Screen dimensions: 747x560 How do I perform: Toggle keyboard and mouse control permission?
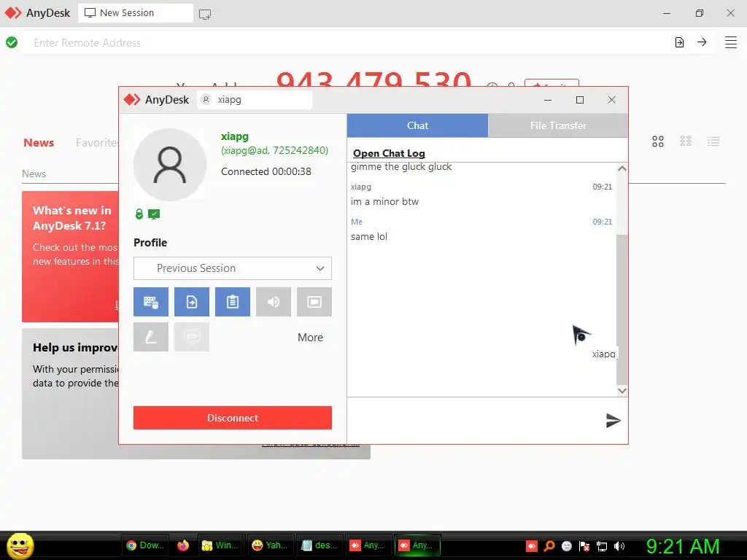pyautogui.click(x=150, y=302)
